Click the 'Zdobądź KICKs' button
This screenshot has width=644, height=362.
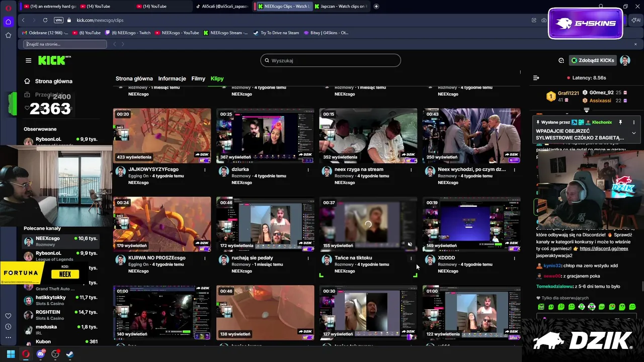[592, 60]
